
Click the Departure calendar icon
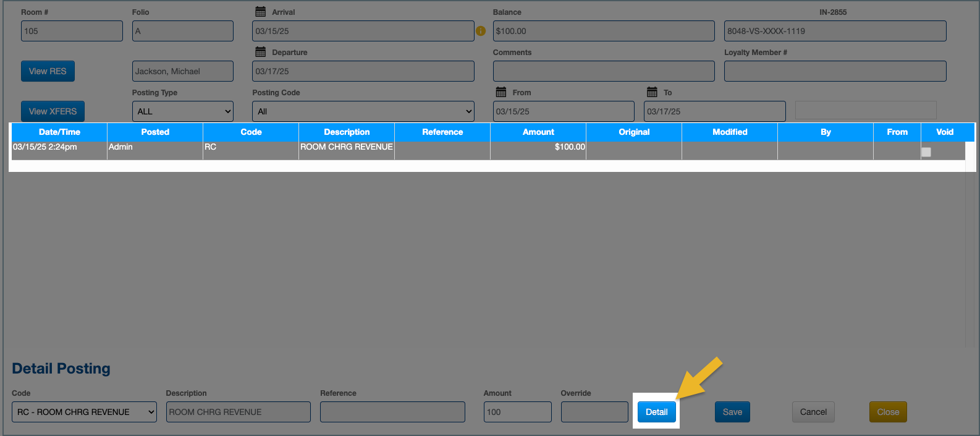point(260,52)
